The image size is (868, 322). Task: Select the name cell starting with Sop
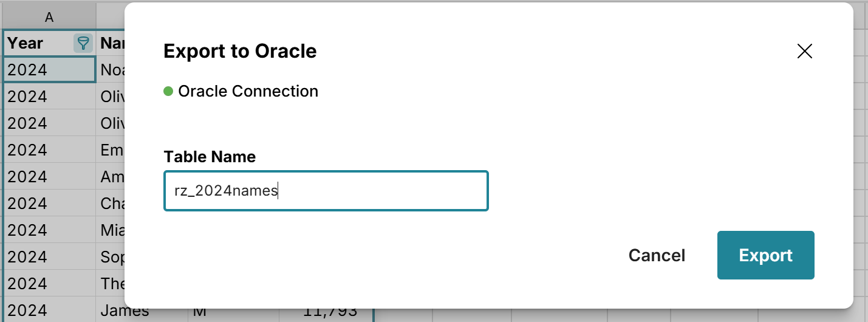click(x=112, y=257)
